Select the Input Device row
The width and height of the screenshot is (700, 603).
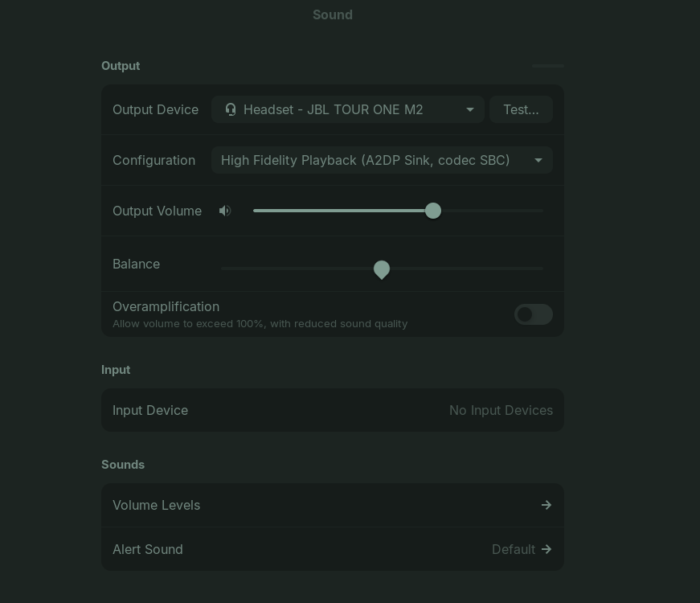(332, 410)
